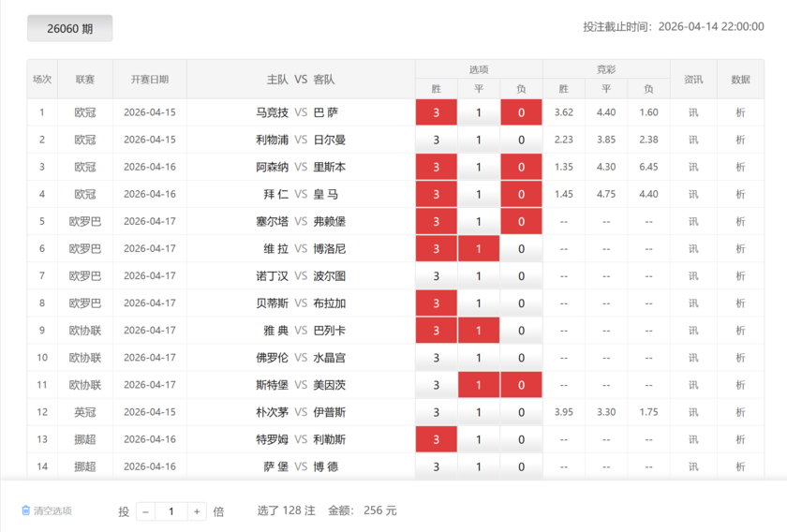Click odds value 6.45 for 阿森纳

[648, 167]
